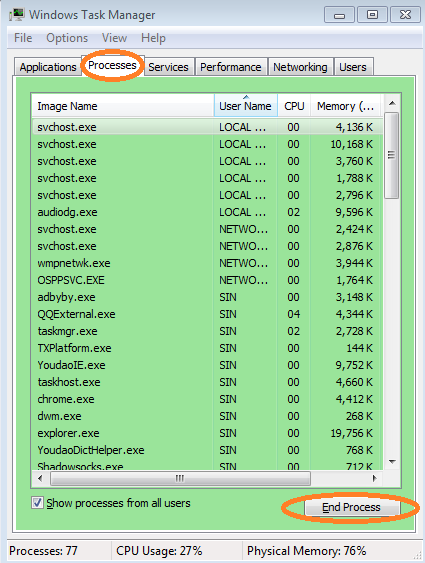Click the horizontal scrollbar left arrow

point(40,478)
